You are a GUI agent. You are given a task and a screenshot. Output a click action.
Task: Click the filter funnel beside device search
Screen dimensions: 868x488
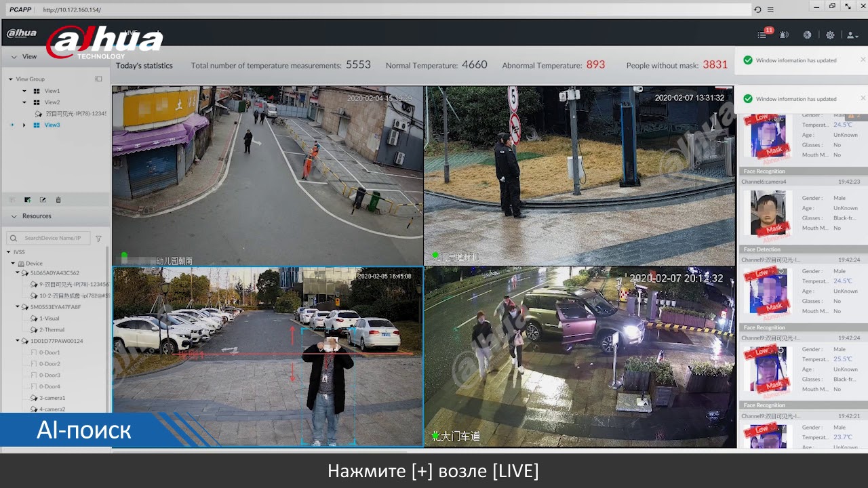(x=98, y=239)
